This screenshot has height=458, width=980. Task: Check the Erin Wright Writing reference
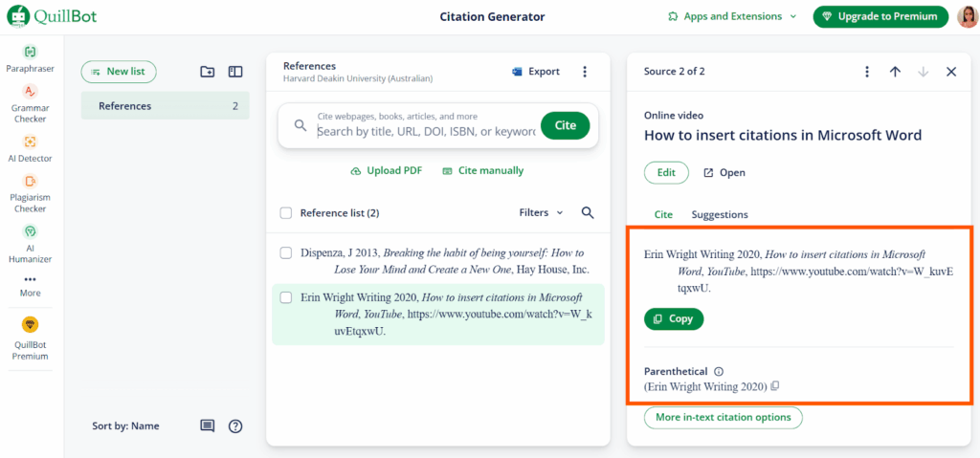(x=285, y=297)
